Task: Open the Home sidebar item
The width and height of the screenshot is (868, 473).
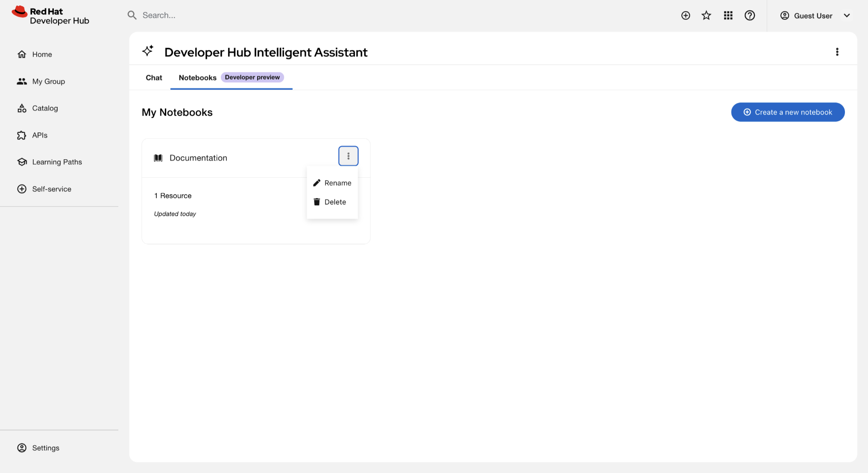Action: pos(35,54)
